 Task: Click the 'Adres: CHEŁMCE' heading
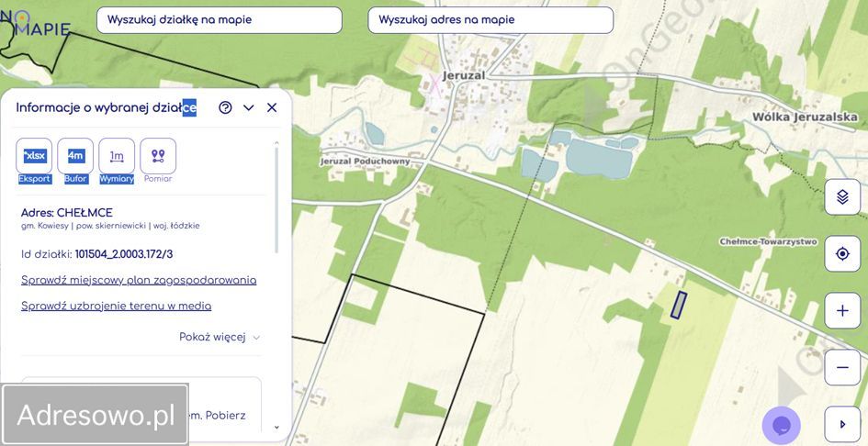click(x=67, y=213)
